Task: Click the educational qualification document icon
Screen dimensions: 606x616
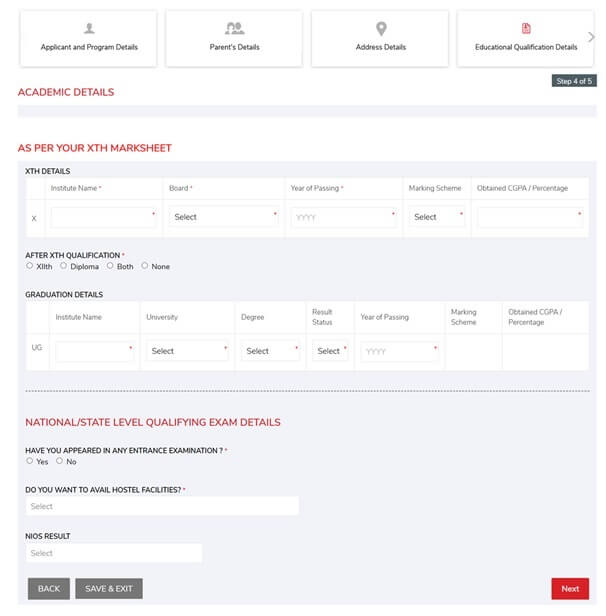Action: click(526, 28)
